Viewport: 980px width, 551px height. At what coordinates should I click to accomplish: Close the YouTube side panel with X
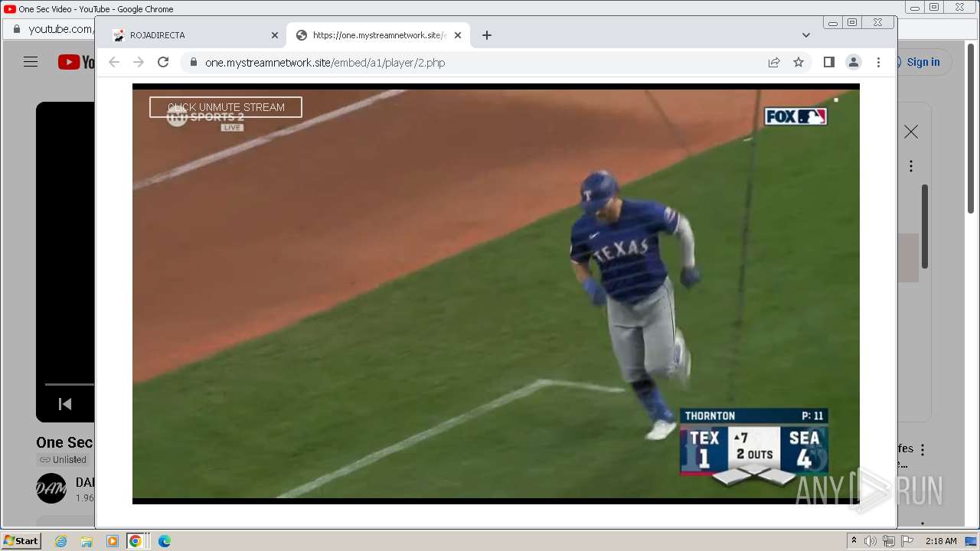911,132
